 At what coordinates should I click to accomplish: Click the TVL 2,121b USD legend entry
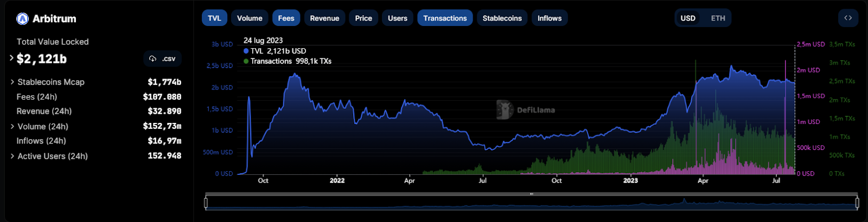(275, 51)
